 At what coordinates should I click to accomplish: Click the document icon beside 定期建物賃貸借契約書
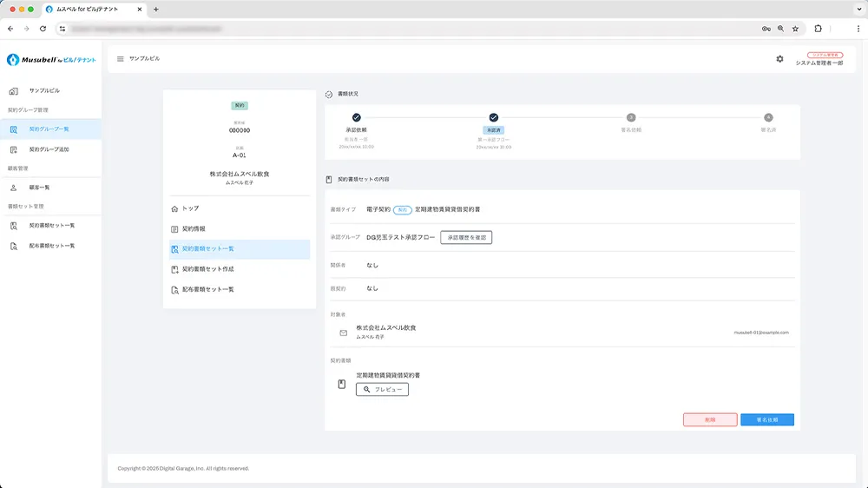click(342, 383)
